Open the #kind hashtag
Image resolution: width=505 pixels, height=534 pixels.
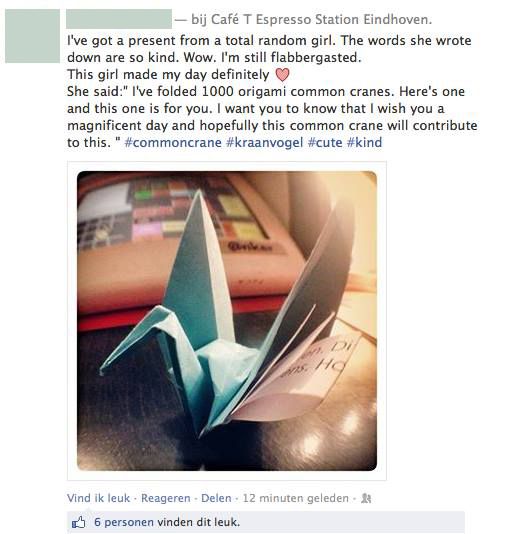point(364,142)
